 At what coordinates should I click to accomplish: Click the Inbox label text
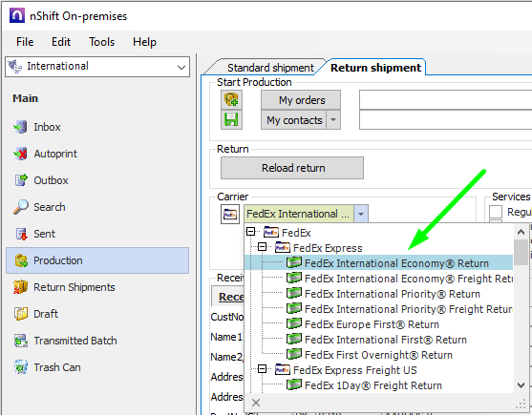[x=47, y=127]
